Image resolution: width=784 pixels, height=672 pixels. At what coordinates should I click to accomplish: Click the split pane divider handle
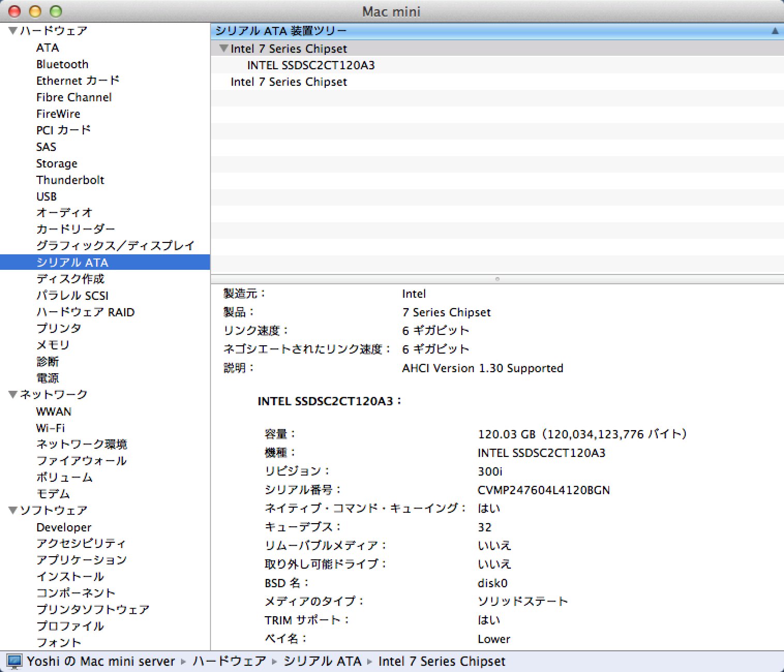click(497, 279)
